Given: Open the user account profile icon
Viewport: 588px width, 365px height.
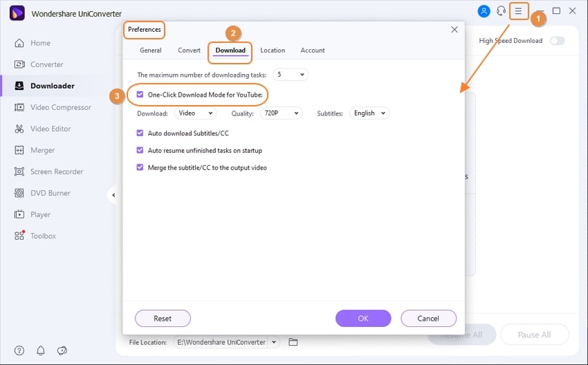Looking at the screenshot, I should point(484,11).
